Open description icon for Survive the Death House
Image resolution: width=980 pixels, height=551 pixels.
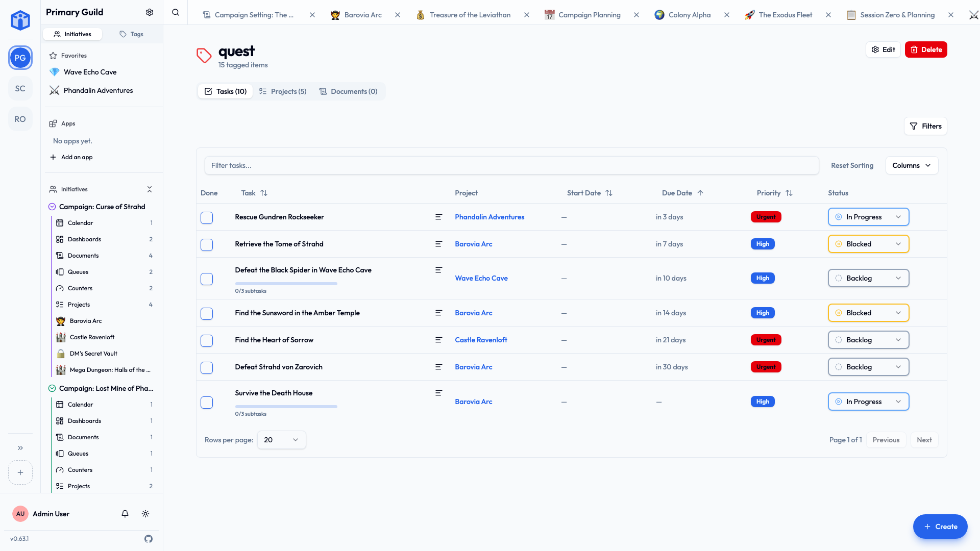pos(438,393)
